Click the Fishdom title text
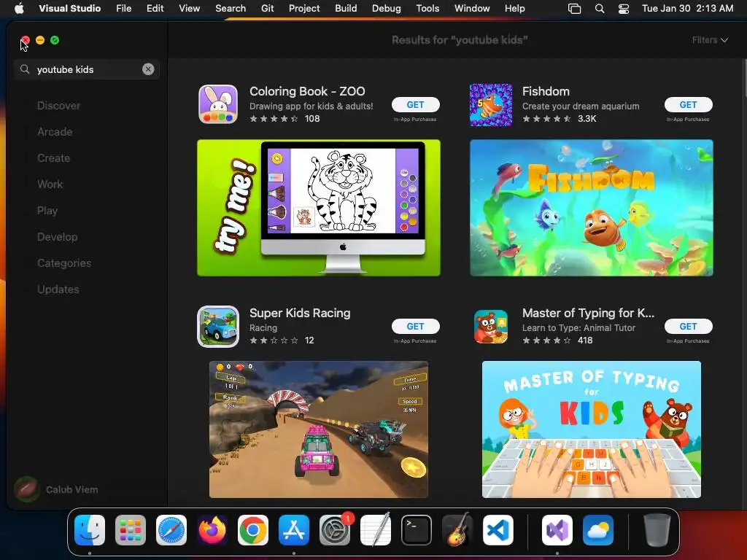The height and width of the screenshot is (560, 747). pyautogui.click(x=546, y=91)
